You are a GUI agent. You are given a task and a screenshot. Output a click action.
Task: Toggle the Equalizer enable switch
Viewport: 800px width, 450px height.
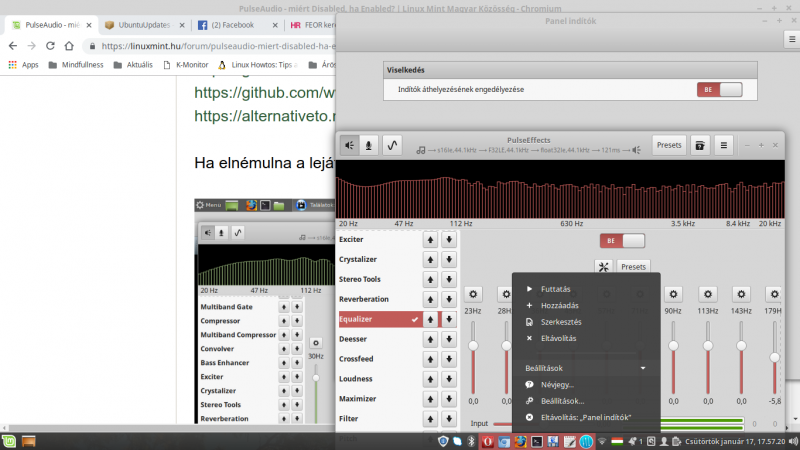point(622,241)
